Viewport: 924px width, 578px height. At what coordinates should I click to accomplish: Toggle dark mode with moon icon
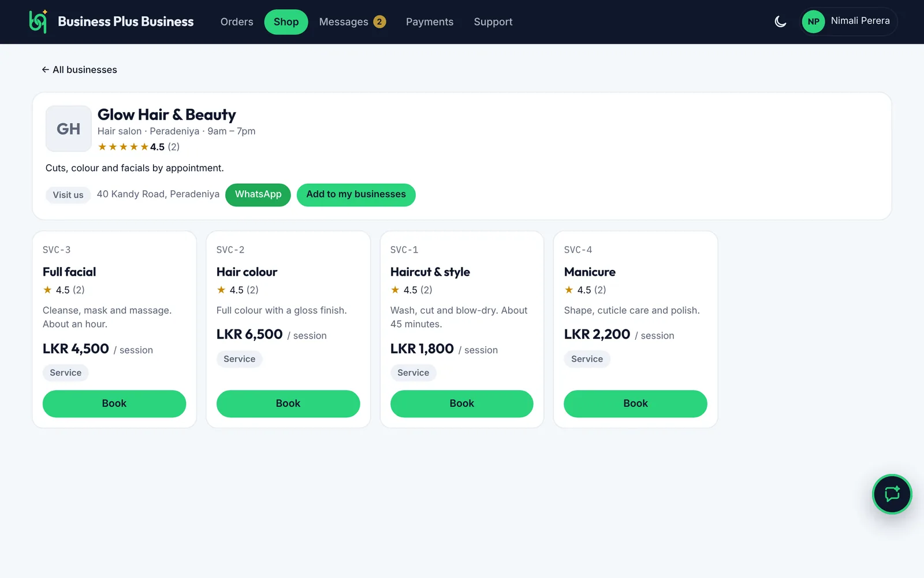tap(780, 22)
